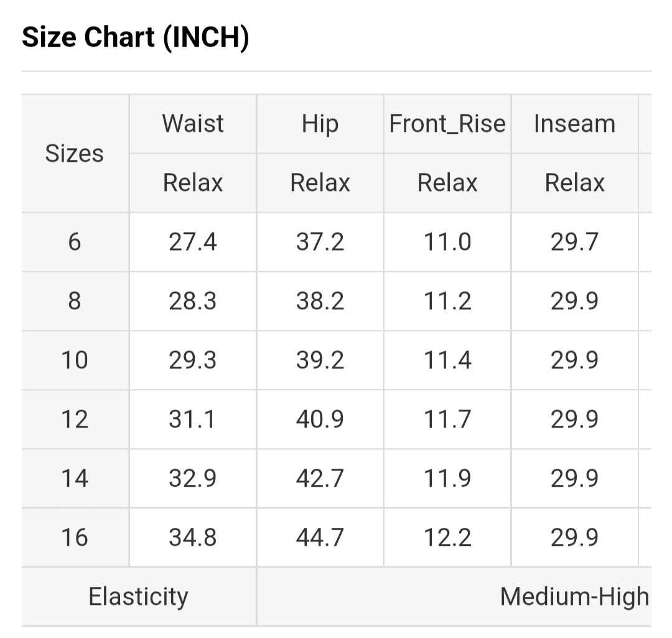This screenshot has width=672, height=638.
Task: Click inseam value 29.7
Action: tap(574, 242)
